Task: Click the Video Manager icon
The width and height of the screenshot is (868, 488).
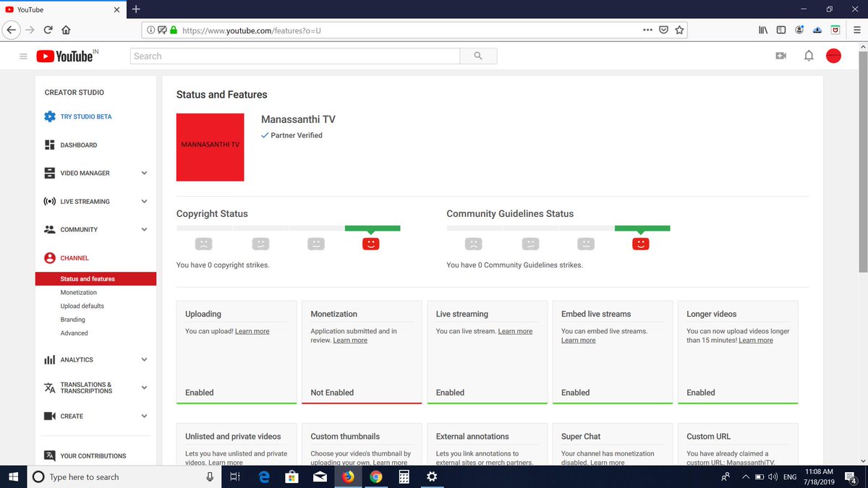Action: click(49, 174)
